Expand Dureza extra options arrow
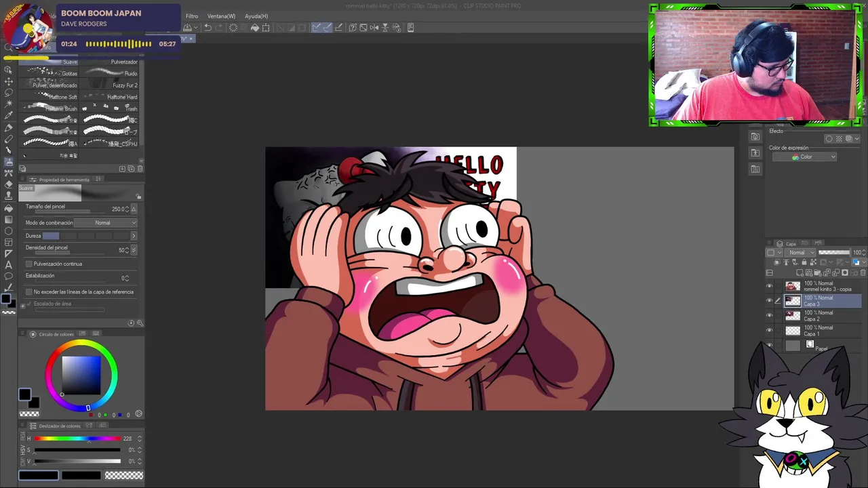This screenshot has height=488, width=868. pos(133,236)
